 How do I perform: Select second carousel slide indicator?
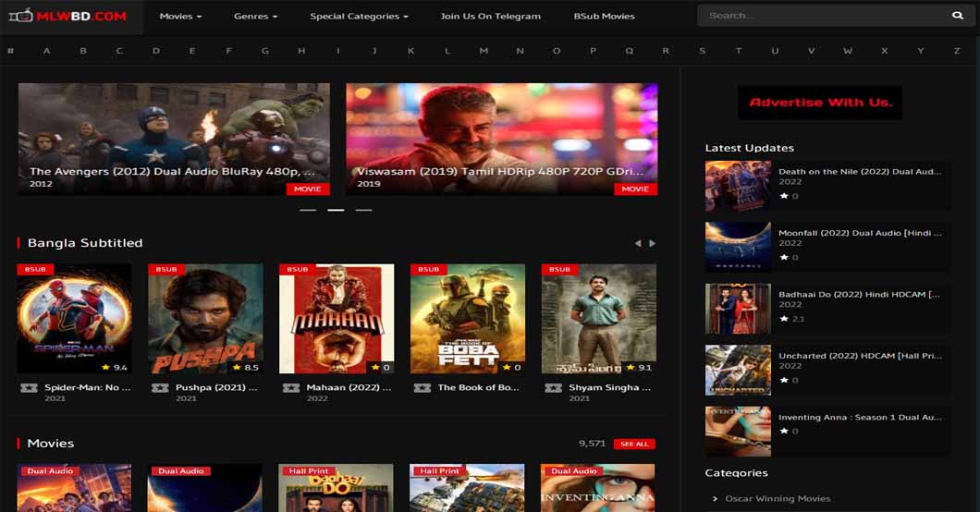[x=336, y=211]
